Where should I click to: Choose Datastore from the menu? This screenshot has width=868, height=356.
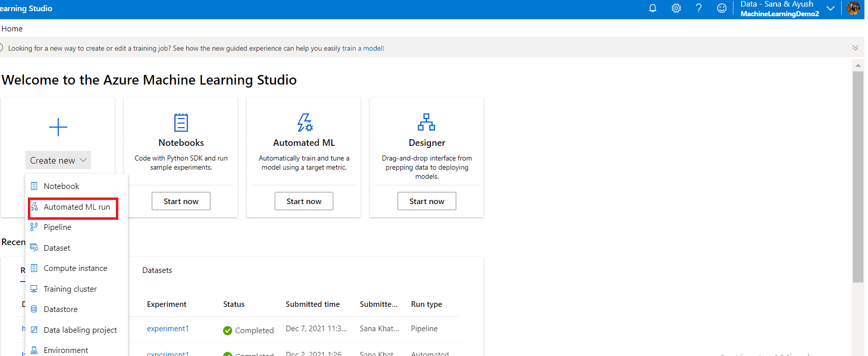[76, 309]
